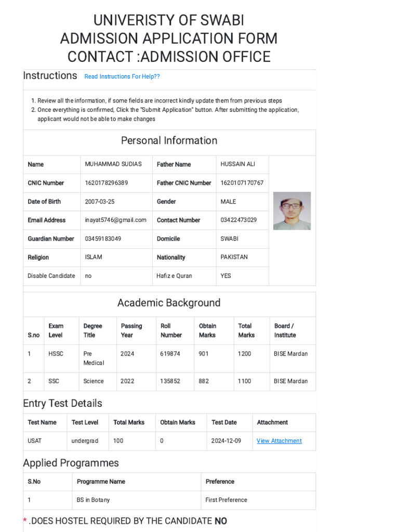Select the SSC roll number 135852
The height and width of the screenshot is (532, 399).
pos(170,381)
